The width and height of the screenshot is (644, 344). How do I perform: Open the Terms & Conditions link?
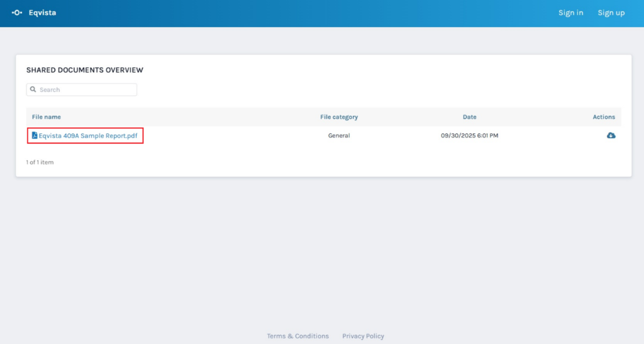point(297,336)
